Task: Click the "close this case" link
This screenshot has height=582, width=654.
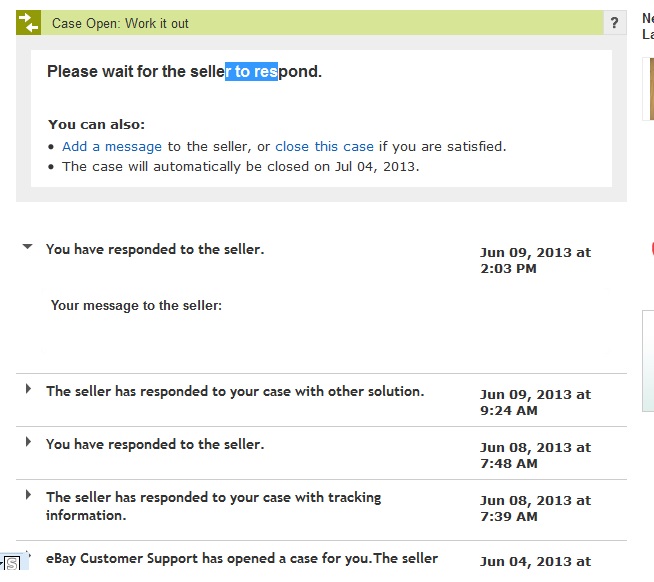Action: (x=324, y=146)
